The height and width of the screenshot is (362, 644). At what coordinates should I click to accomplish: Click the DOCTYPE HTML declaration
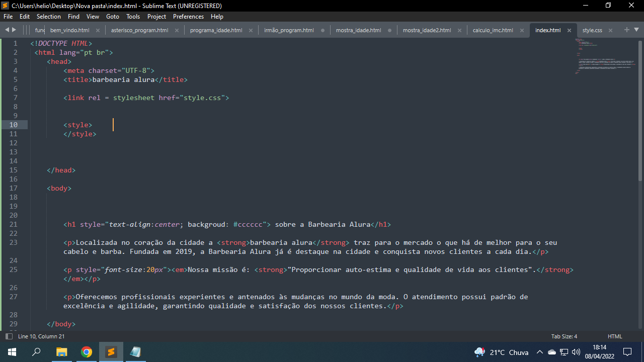coord(61,43)
